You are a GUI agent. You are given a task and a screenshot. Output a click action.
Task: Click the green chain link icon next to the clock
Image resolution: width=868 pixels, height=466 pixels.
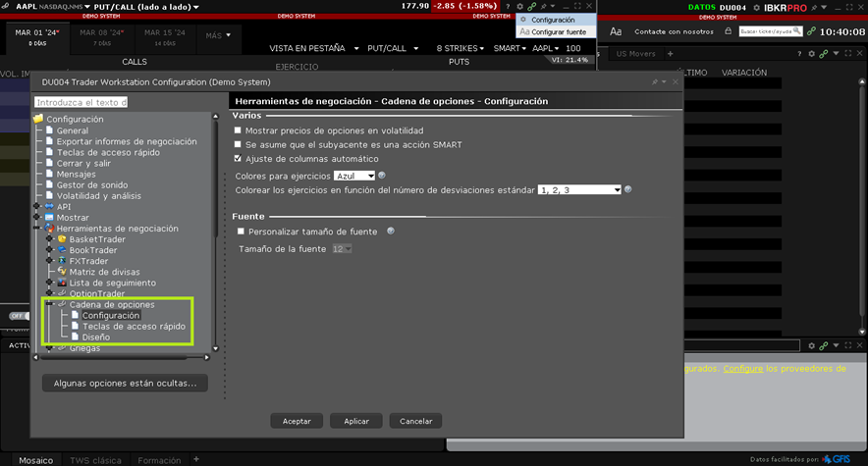pos(811,31)
